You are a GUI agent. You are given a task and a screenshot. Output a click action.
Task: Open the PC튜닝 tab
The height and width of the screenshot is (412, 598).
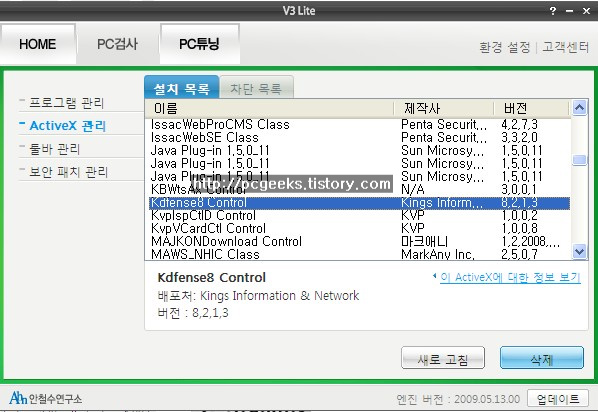tap(199, 44)
